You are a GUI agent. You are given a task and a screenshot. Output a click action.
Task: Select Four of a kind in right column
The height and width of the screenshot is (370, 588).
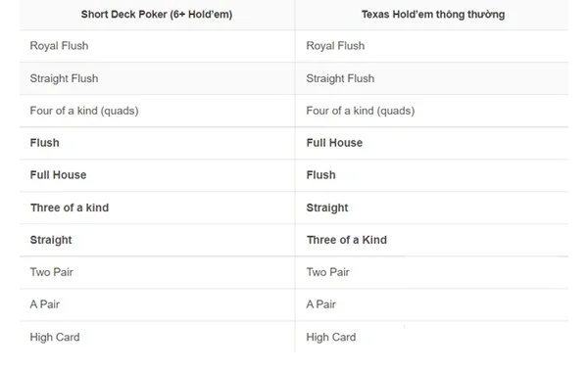pyautogui.click(x=361, y=111)
